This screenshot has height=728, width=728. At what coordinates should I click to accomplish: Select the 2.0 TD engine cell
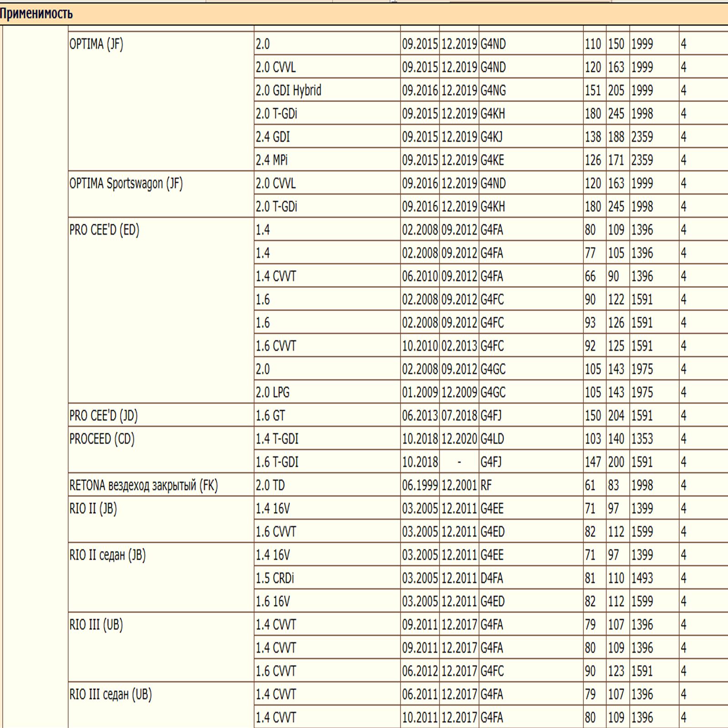point(270,485)
